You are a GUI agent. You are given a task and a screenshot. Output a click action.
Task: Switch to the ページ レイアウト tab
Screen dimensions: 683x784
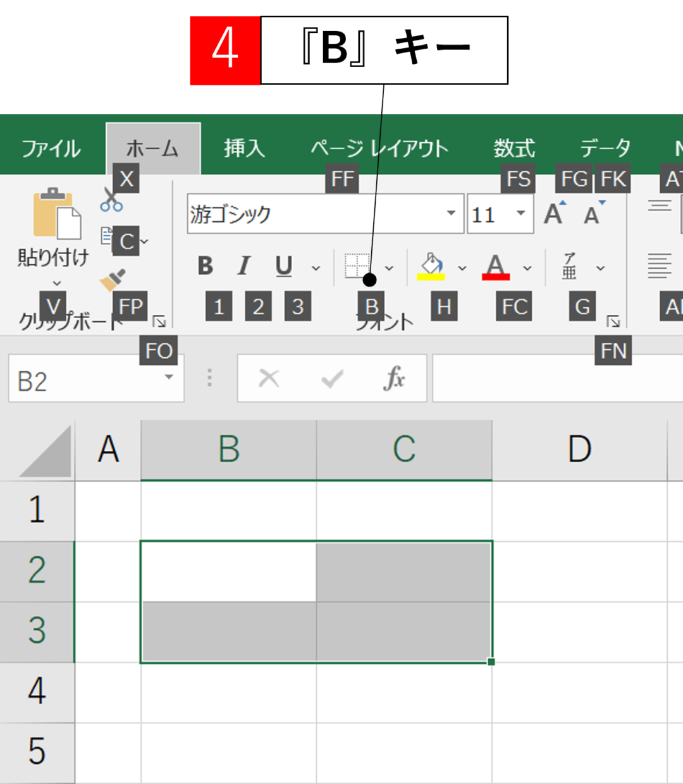pos(379,149)
